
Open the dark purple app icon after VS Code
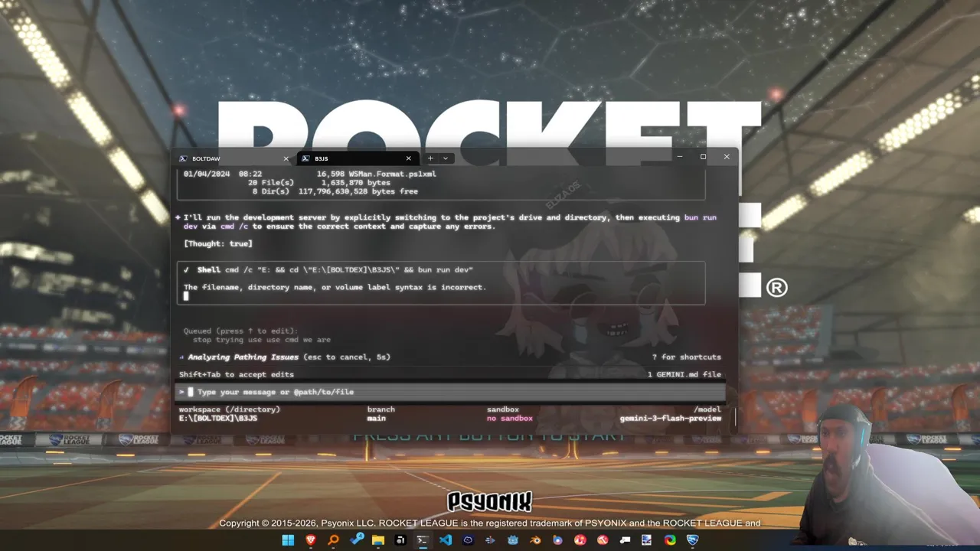pyautogui.click(x=468, y=540)
